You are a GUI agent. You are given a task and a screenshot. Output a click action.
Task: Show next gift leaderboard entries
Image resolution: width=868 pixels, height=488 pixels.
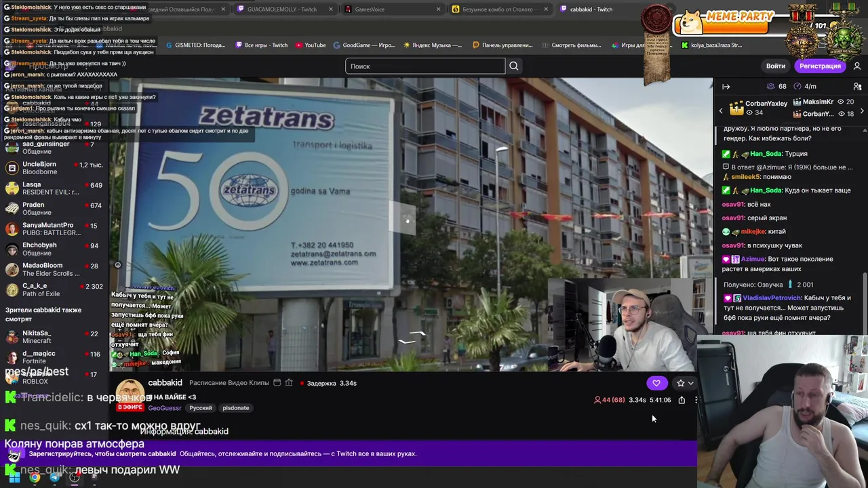tap(862, 110)
